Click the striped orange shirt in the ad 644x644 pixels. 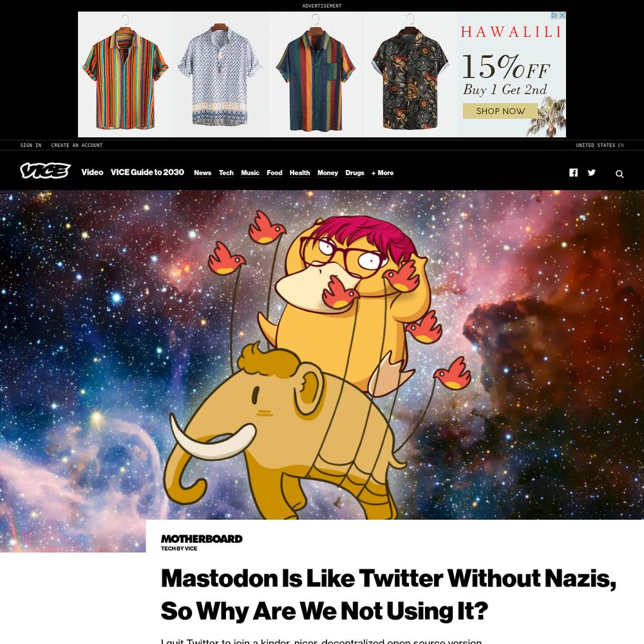(125, 78)
